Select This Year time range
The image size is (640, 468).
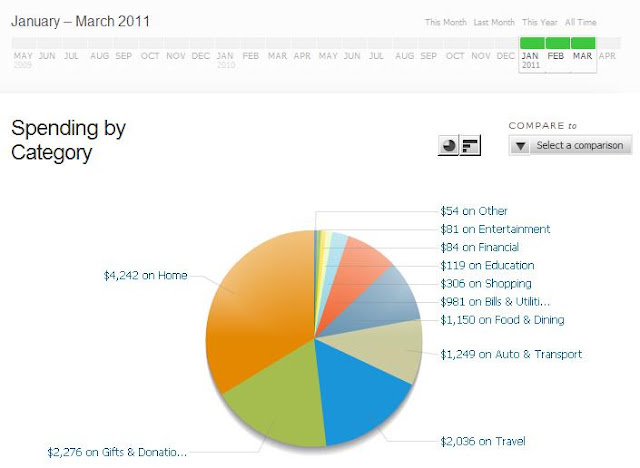coord(540,22)
